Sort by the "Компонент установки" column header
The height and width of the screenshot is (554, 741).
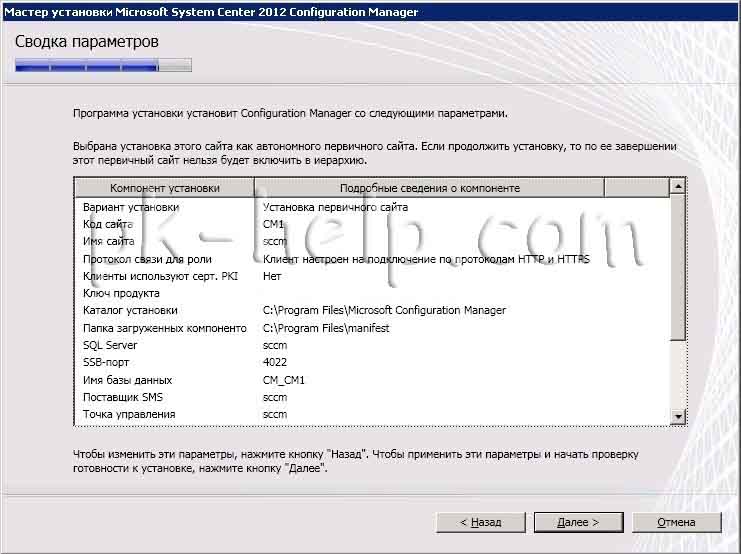[x=164, y=188]
